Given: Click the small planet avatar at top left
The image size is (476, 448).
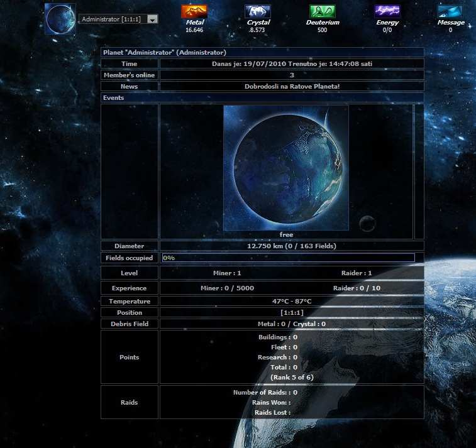Looking at the screenshot, I should 60,19.
